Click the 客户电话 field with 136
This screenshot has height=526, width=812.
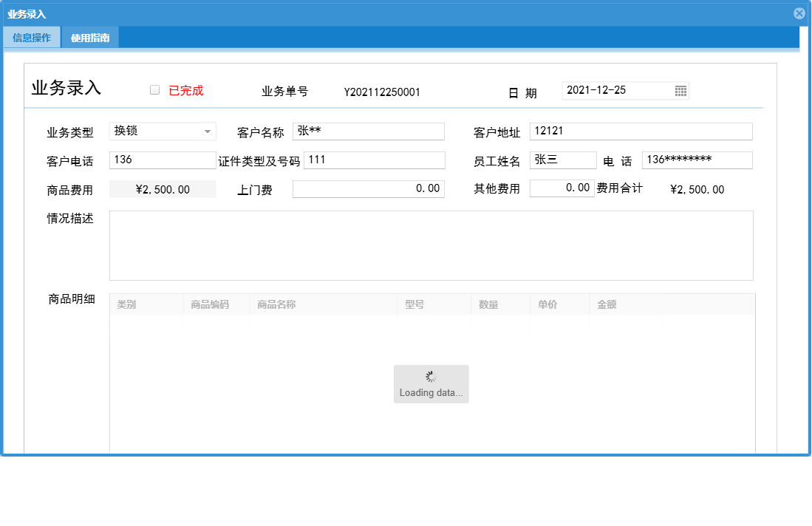point(163,160)
